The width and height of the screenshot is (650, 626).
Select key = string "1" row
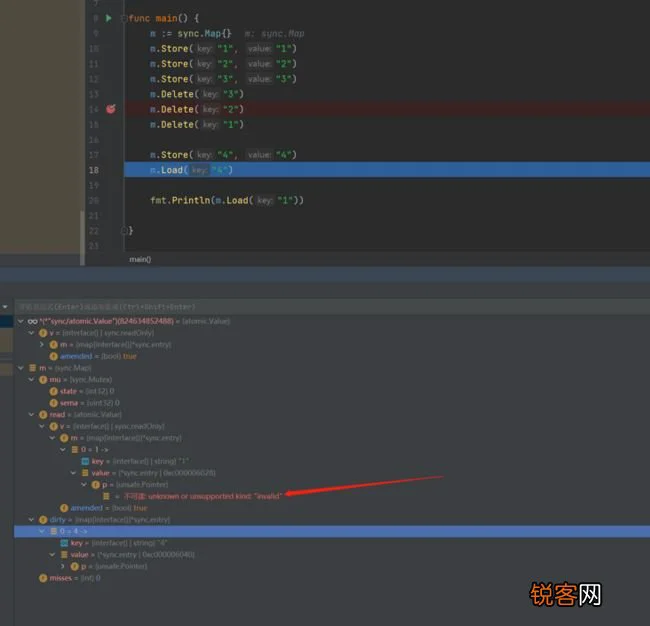332,461
